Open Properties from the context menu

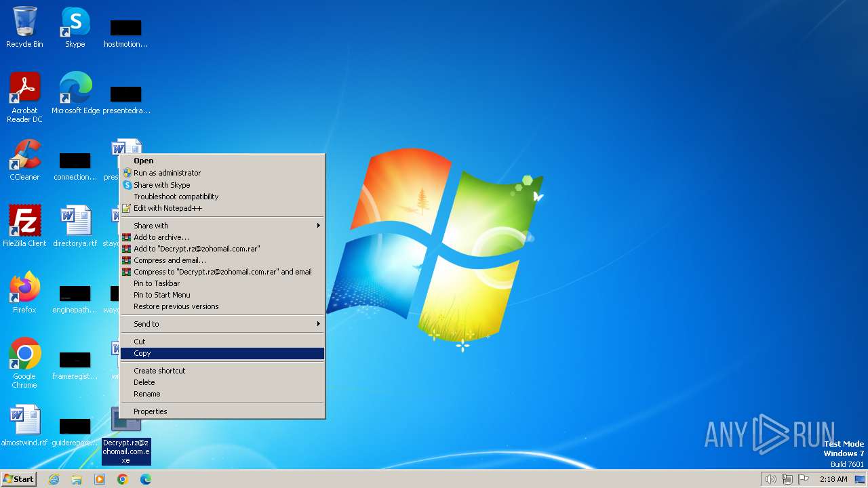(222, 411)
